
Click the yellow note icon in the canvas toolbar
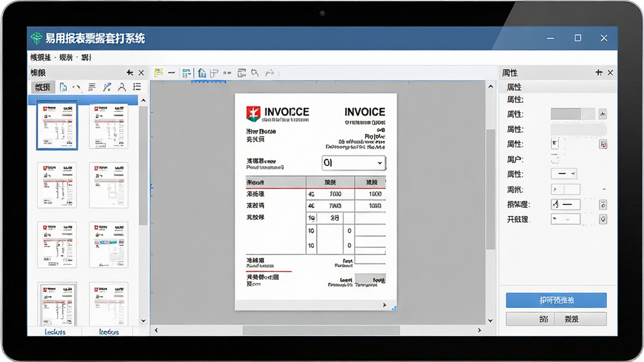coord(158,73)
